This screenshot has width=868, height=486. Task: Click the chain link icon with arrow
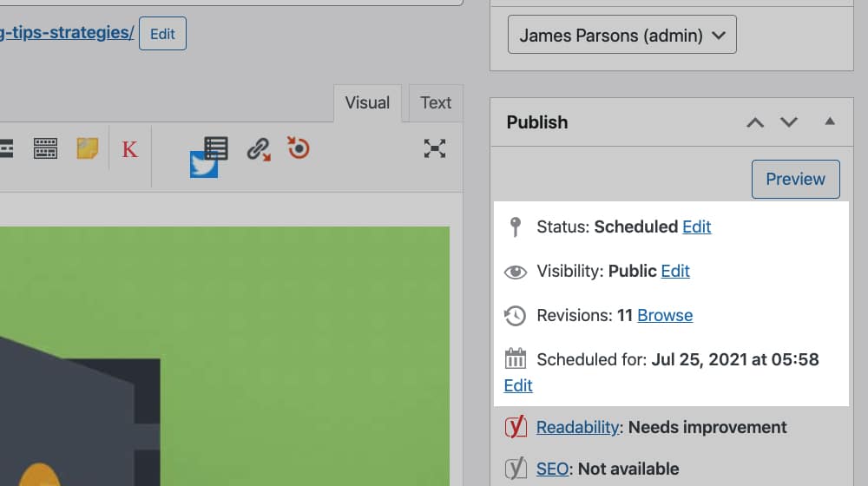point(258,148)
